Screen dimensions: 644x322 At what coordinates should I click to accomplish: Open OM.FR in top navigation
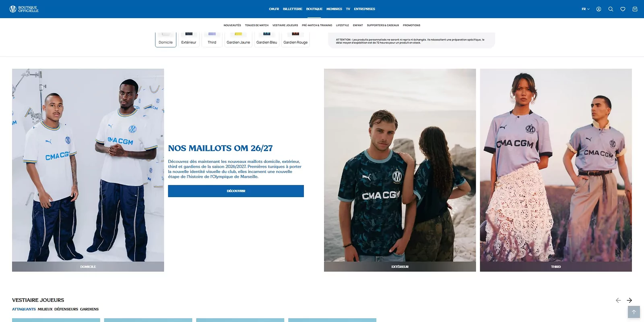pyautogui.click(x=274, y=9)
